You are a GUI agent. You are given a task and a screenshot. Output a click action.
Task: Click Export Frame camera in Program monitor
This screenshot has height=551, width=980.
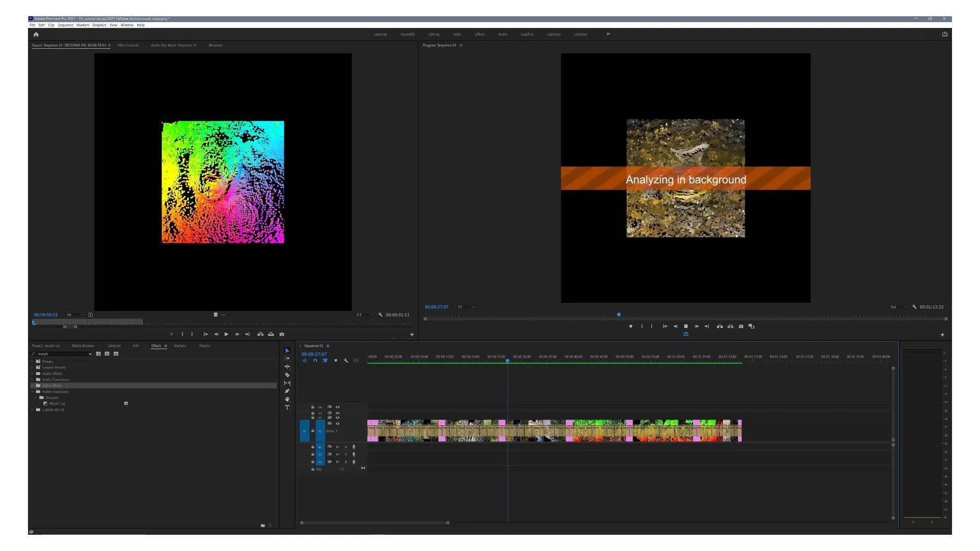(741, 326)
